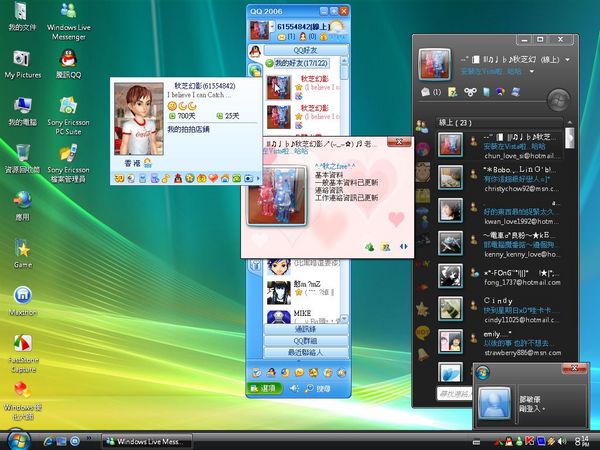Click the blue arrows icon in pink popup
The width and height of the screenshot is (600, 450).
pos(404,247)
